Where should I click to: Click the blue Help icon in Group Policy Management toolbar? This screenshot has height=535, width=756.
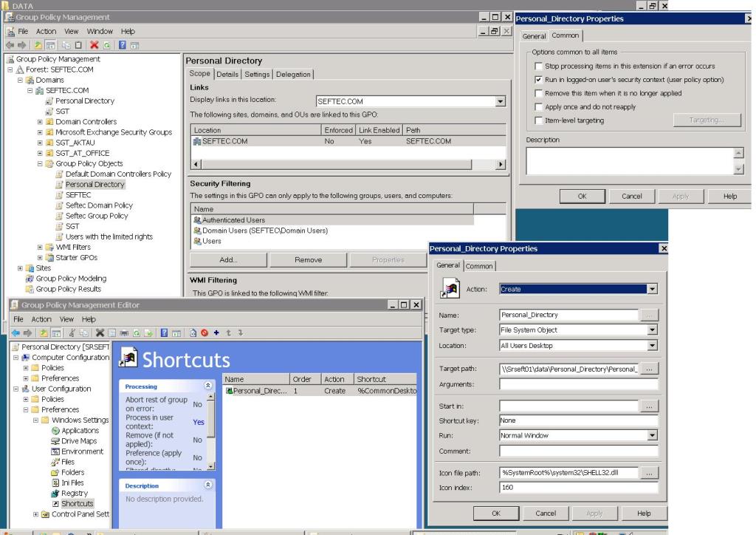pos(123,45)
